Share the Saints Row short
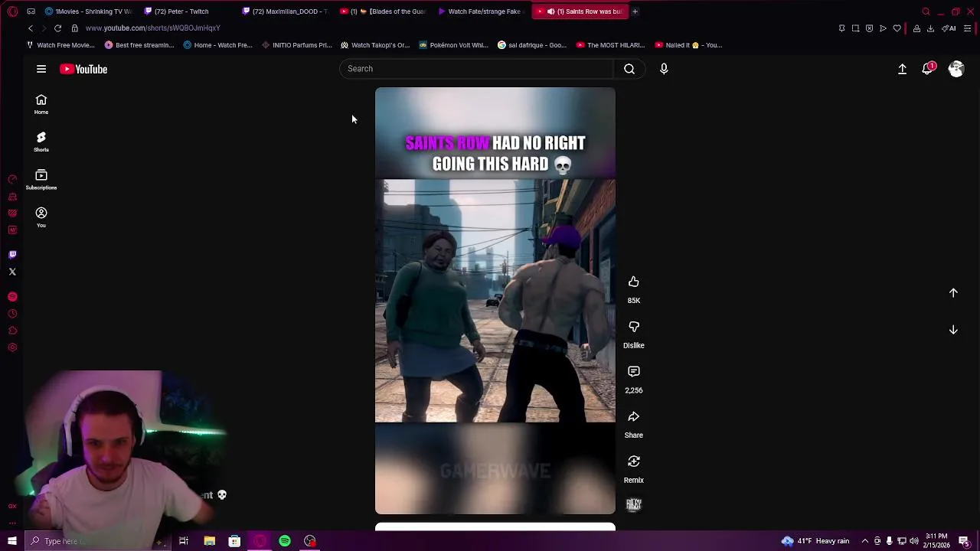The width and height of the screenshot is (980, 551). tap(634, 417)
